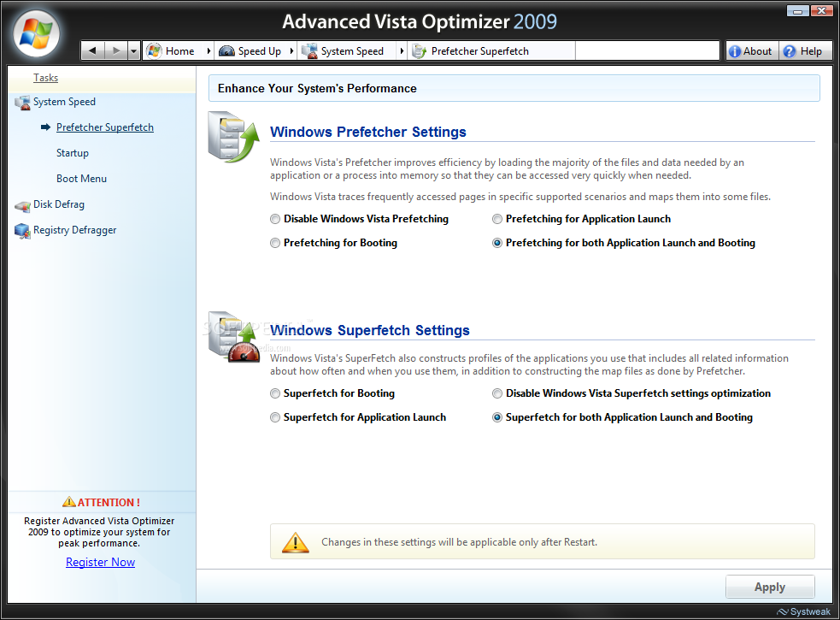
Task: Open System Speed in Tasks sidebar
Action: click(64, 102)
